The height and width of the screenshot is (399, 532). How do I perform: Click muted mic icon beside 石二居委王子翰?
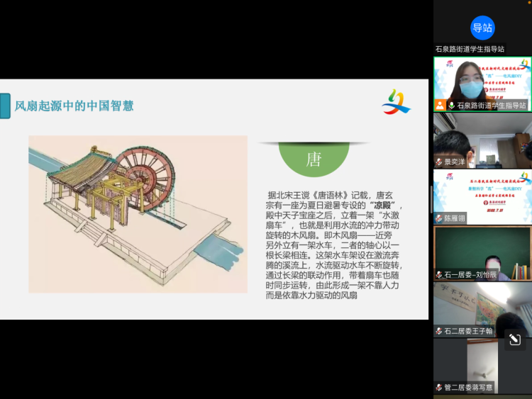(x=440, y=331)
